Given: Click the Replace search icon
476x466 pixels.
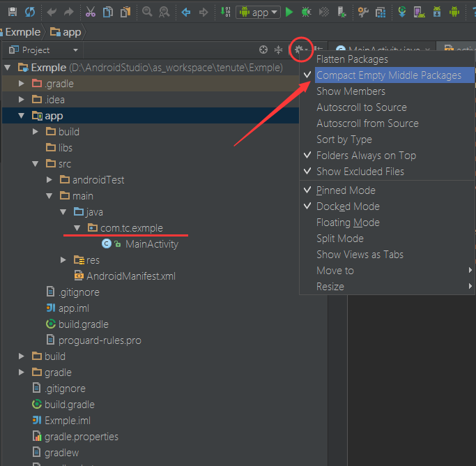Looking at the screenshot, I should pos(164,12).
